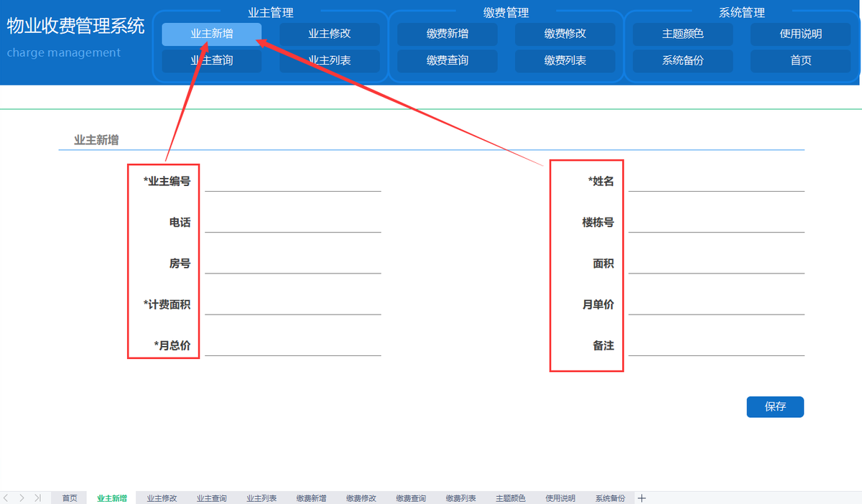Select 缴费修改 in the payment menu
This screenshot has width=862, height=504.
coord(565,34)
